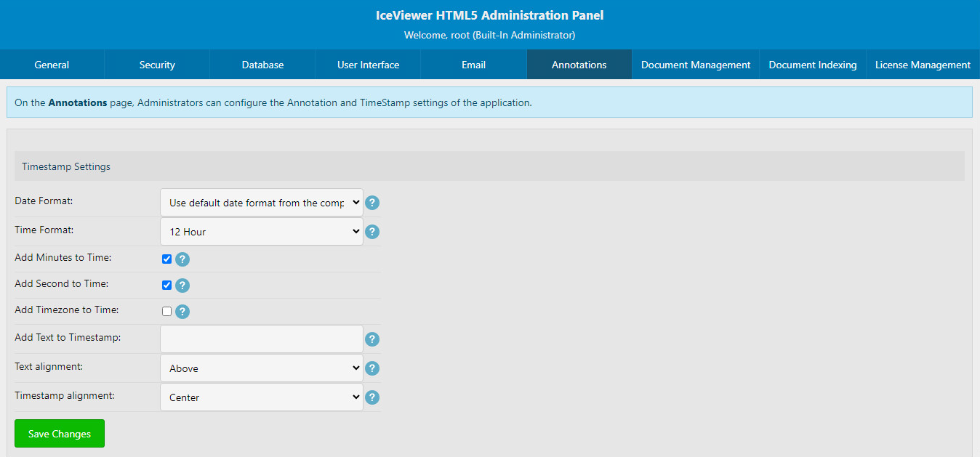Uncheck Add Minutes to Time checkbox

pos(166,259)
